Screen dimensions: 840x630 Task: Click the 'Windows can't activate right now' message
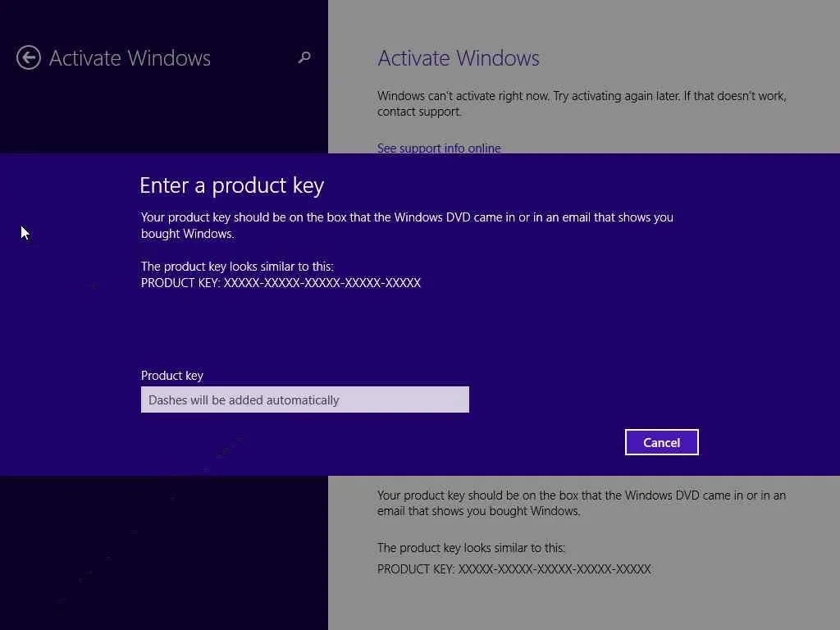pos(582,103)
